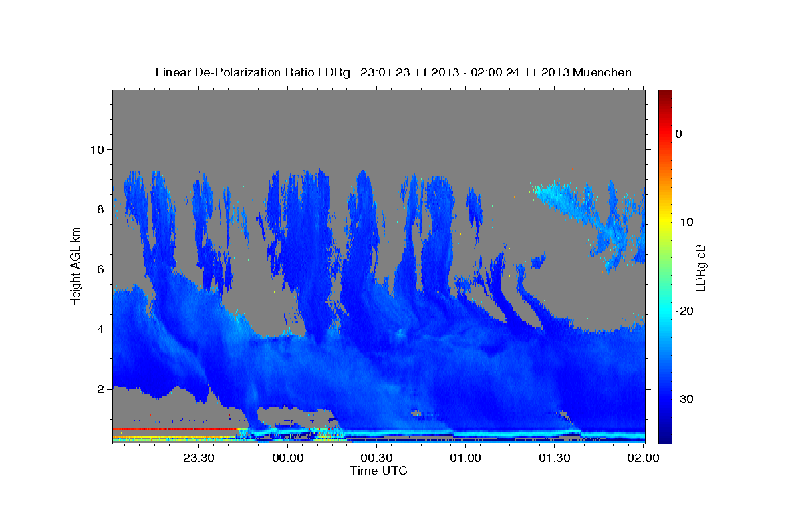This screenshot has height=532, width=798.
Task: Click the 'Height AGL km' axis label
Action: pyautogui.click(x=76, y=266)
